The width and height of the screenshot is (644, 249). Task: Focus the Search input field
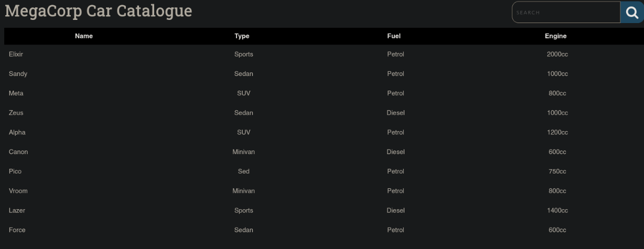(566, 12)
